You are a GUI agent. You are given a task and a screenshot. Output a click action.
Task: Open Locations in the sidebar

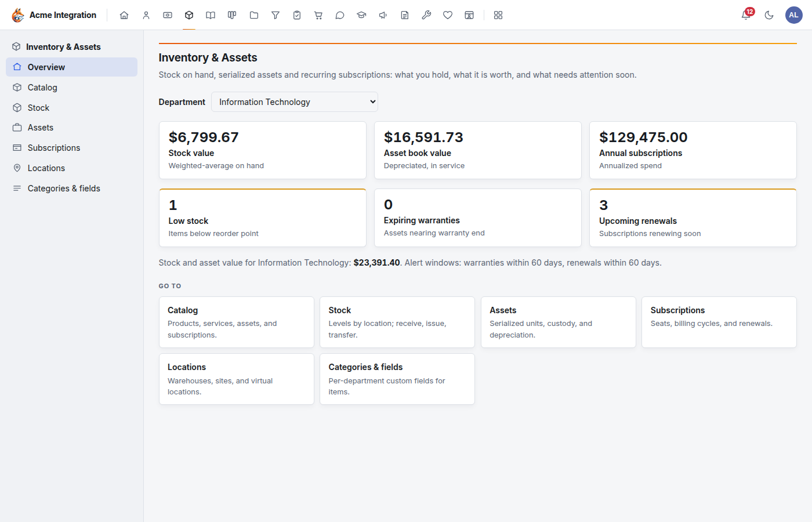[71, 168]
